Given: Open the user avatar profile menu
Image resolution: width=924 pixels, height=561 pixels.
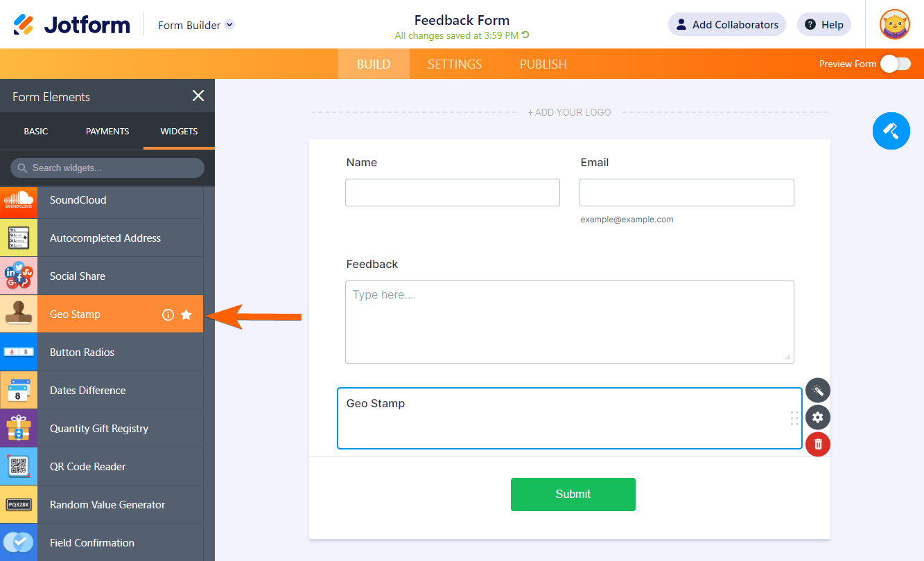Looking at the screenshot, I should coord(894,25).
